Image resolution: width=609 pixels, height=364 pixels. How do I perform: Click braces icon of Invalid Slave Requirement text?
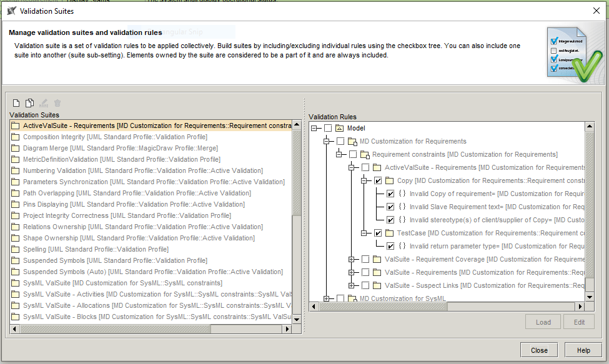pyautogui.click(x=402, y=207)
